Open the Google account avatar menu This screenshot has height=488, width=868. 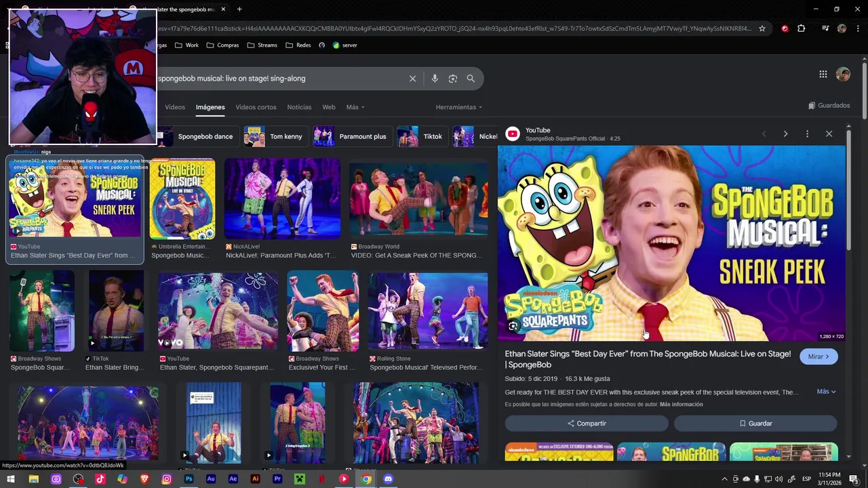[x=843, y=75]
